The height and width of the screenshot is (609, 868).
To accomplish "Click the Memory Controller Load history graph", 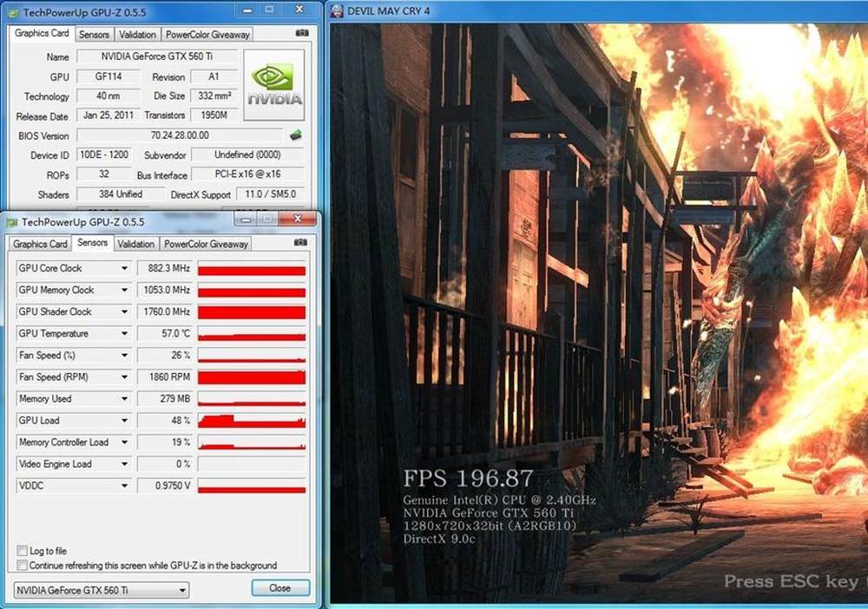I will coord(252,442).
